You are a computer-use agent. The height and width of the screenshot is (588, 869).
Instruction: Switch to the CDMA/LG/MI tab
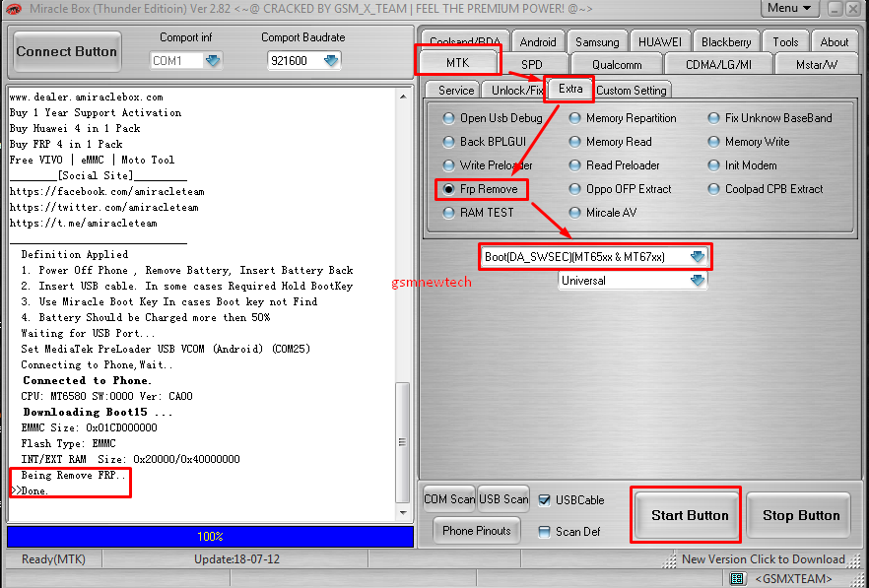(718, 64)
